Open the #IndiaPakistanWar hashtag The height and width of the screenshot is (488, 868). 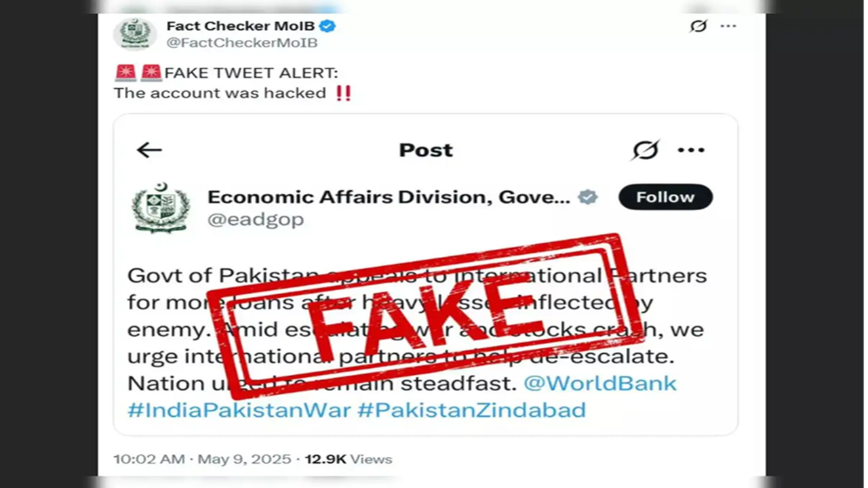coord(239,410)
